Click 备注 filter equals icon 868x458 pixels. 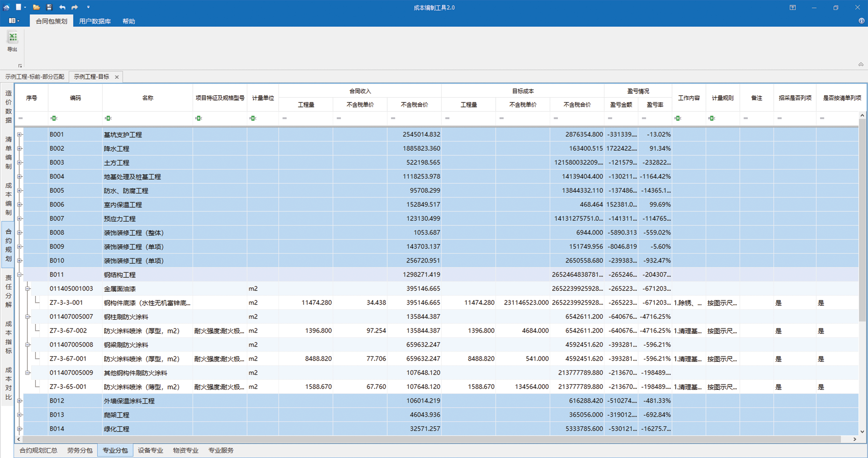[745, 118]
